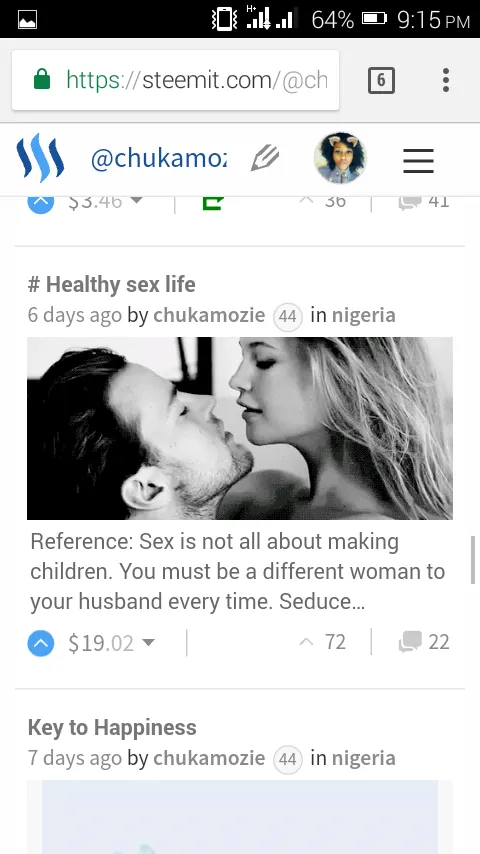Tap the pencil compose post icon
Viewport: 480px width, 854px height.
tap(265, 159)
